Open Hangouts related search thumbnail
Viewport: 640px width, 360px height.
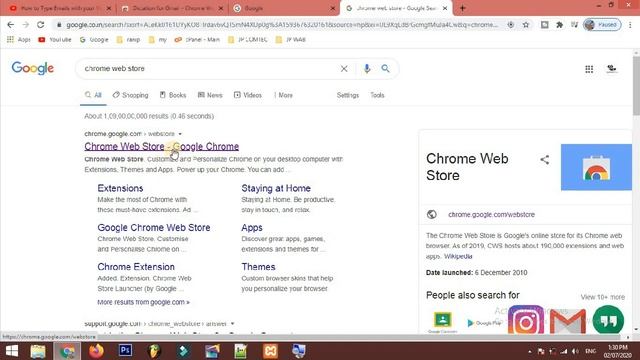(x=608, y=320)
